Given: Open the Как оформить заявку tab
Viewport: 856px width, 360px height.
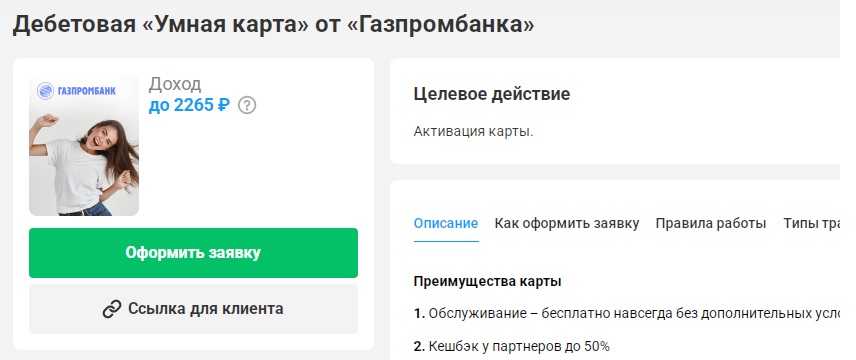Looking at the screenshot, I should click(567, 223).
